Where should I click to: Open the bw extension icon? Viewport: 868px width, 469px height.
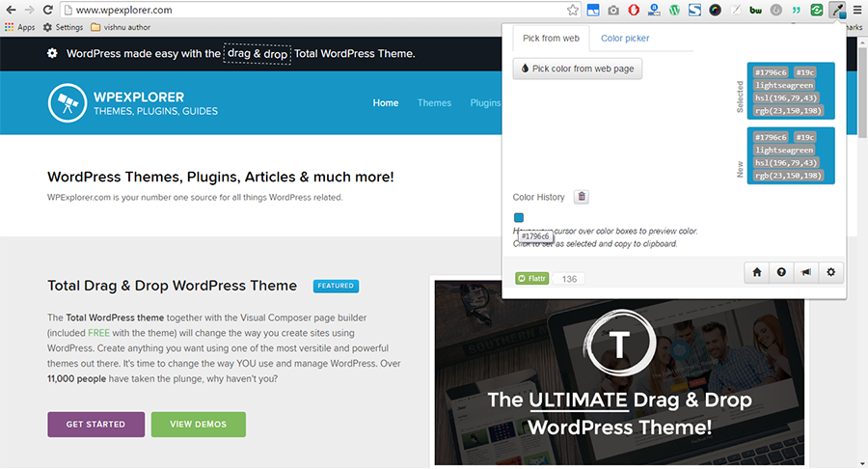click(755, 10)
